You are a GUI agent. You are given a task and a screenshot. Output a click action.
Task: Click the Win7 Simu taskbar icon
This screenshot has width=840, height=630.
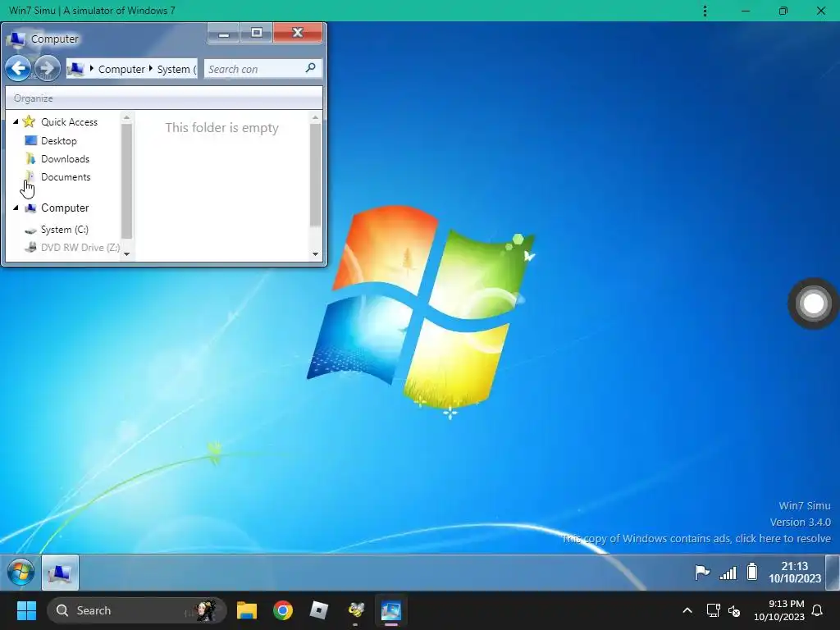391,610
